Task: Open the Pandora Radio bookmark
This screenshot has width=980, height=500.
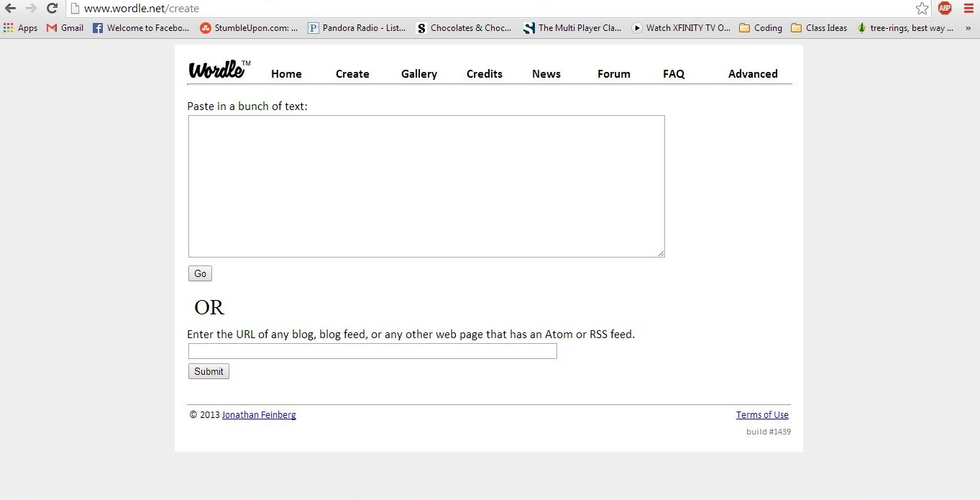Action: pos(357,28)
